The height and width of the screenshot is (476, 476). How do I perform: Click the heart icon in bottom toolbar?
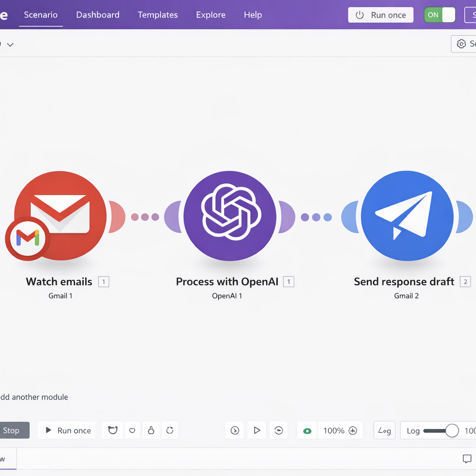(x=132, y=430)
